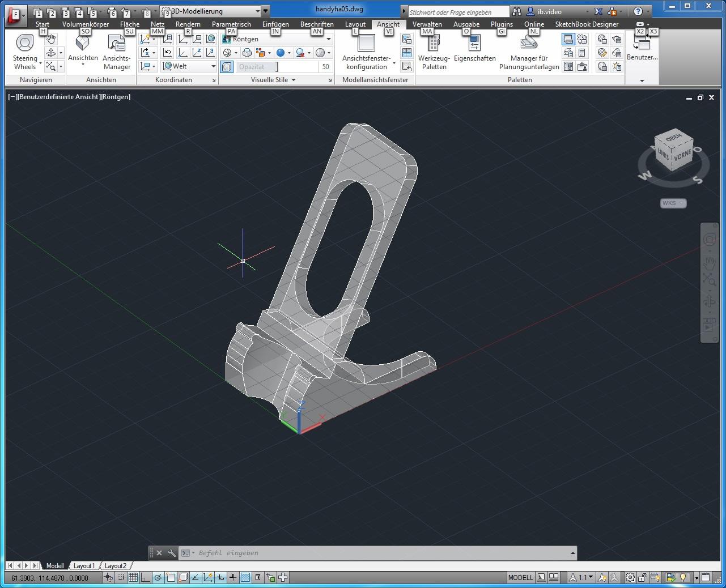726x588 pixels.
Task: Toggle grid display in status bar
Action: 133,577
